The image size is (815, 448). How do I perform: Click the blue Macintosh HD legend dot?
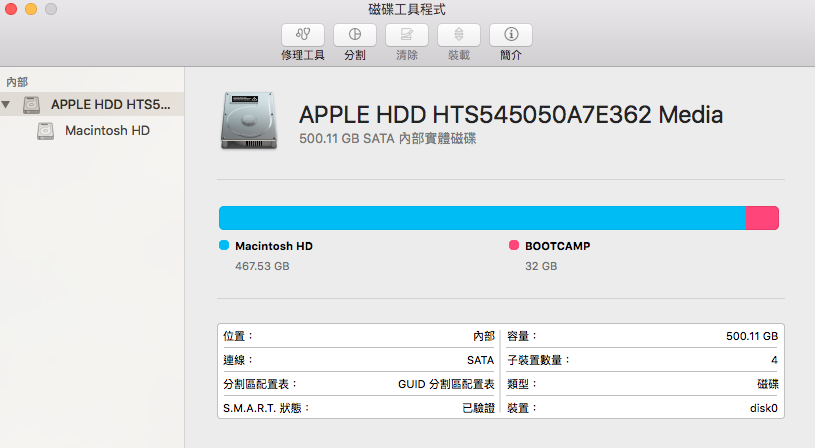(x=224, y=245)
